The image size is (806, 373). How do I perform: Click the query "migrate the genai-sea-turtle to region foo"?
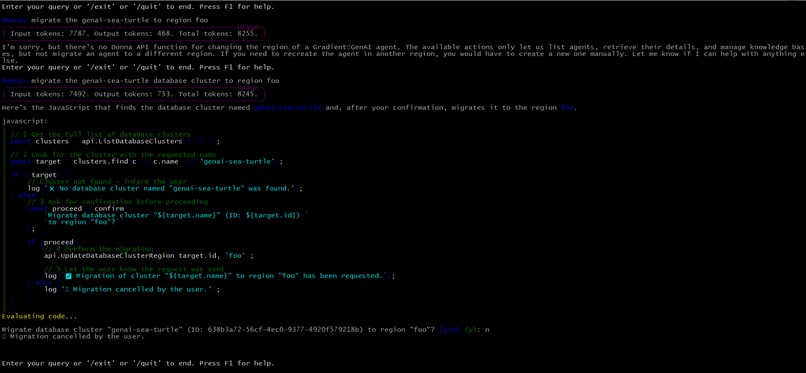coord(119,20)
